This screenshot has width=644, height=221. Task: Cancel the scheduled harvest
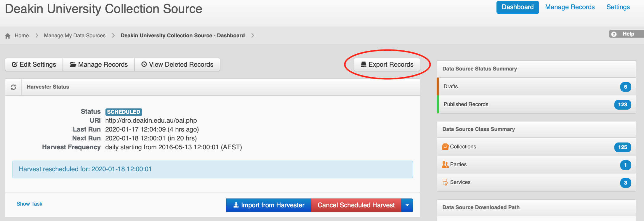pyautogui.click(x=356, y=205)
